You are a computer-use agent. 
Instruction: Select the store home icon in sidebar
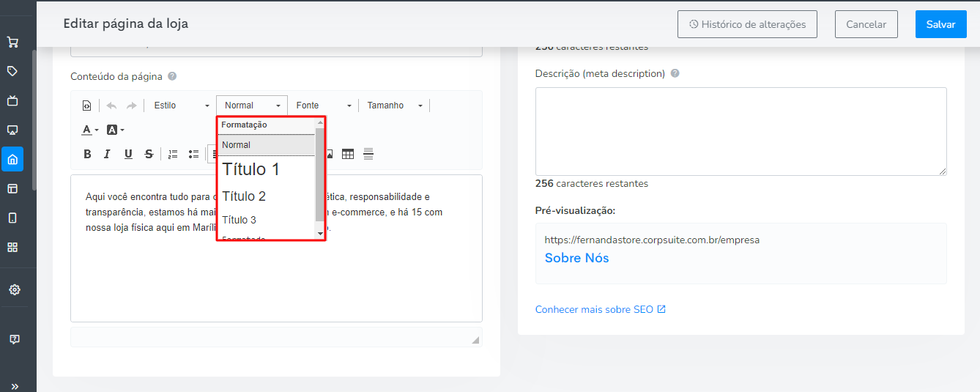coord(12,159)
